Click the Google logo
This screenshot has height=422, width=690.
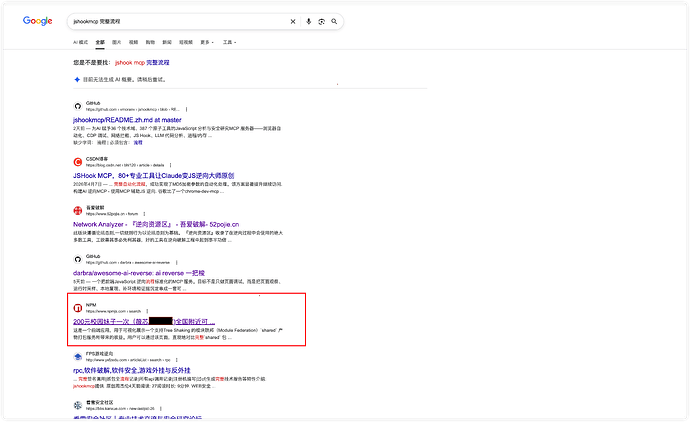(37, 21)
